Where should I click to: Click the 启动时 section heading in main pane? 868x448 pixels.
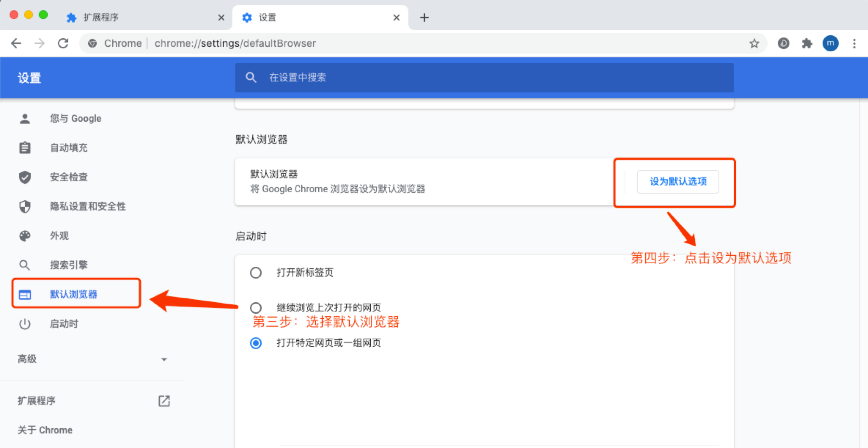coord(251,237)
